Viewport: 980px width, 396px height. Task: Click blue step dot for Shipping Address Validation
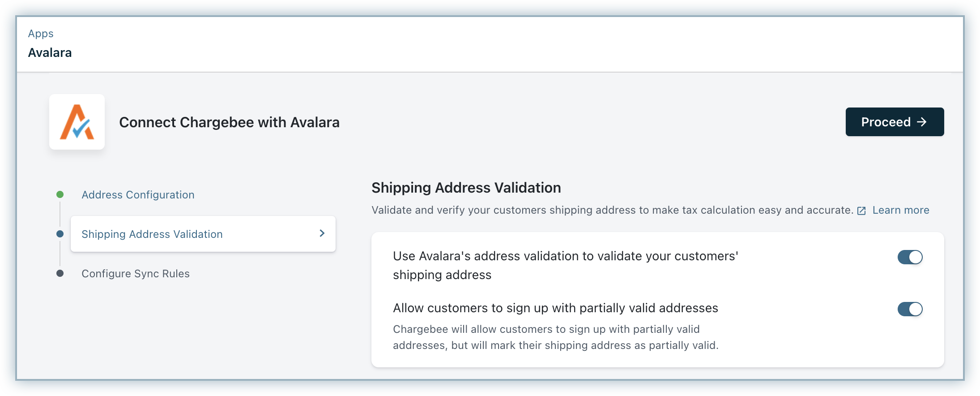pos(60,234)
